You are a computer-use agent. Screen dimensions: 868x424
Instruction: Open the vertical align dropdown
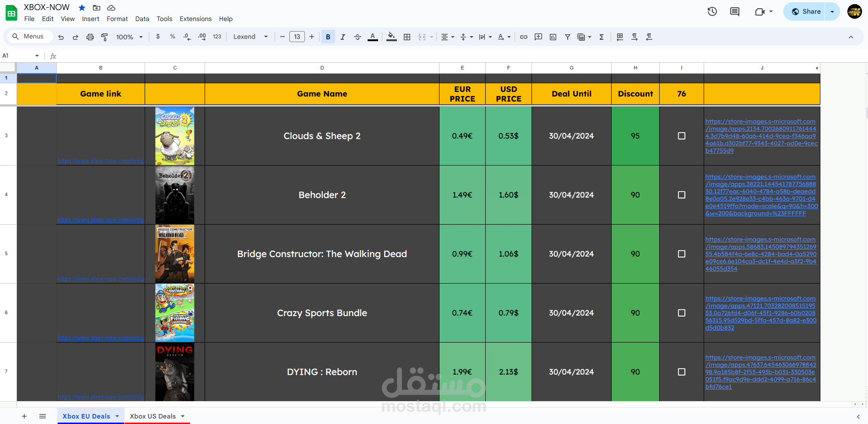point(467,37)
